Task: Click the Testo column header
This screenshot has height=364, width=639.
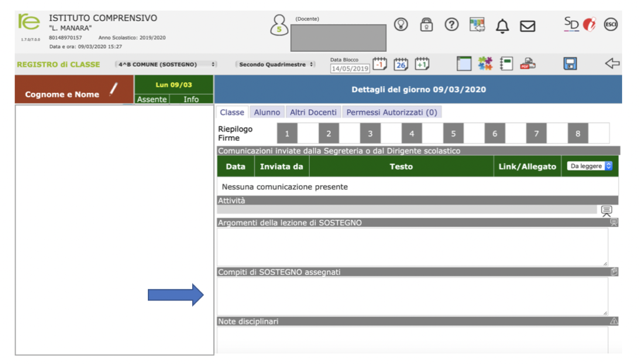Action: (401, 166)
